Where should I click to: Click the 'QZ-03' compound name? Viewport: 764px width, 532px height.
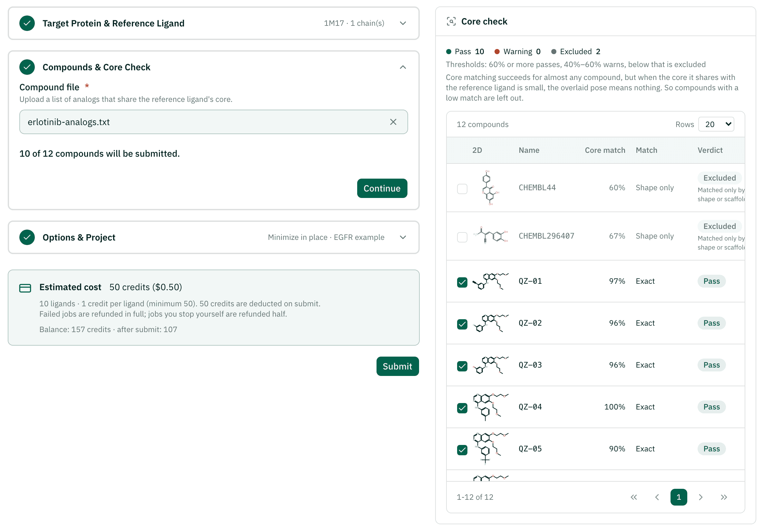point(530,365)
